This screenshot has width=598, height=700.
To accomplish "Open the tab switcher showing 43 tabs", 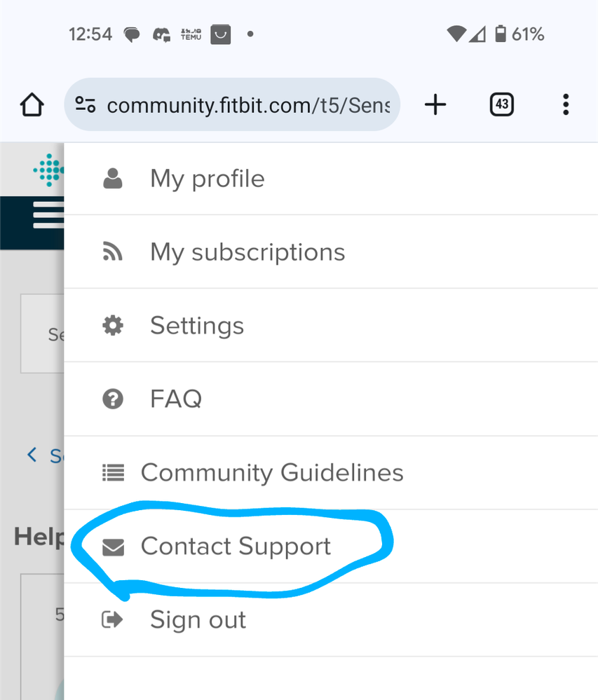I will [501, 105].
